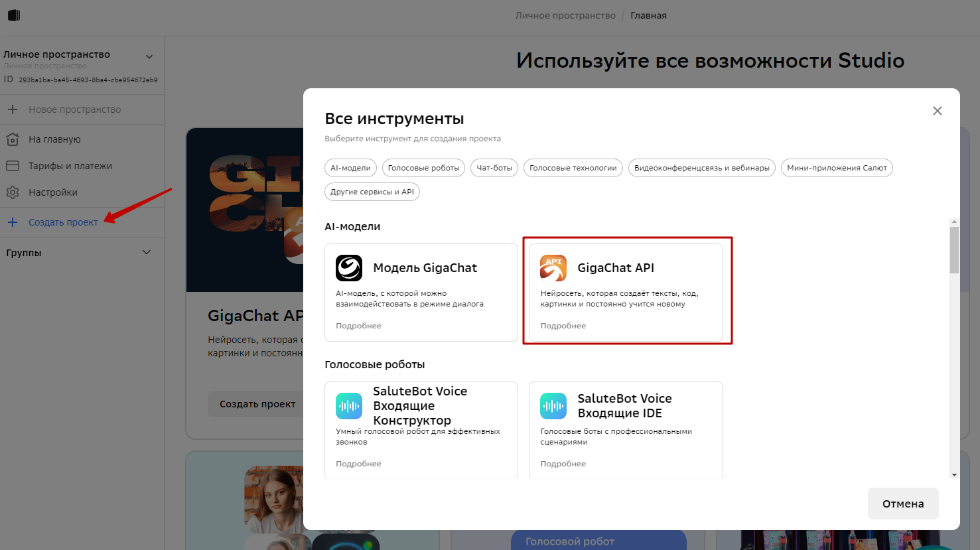Expand the Личное пространство workspace selector
This screenshot has width=980, height=550.
tap(149, 56)
